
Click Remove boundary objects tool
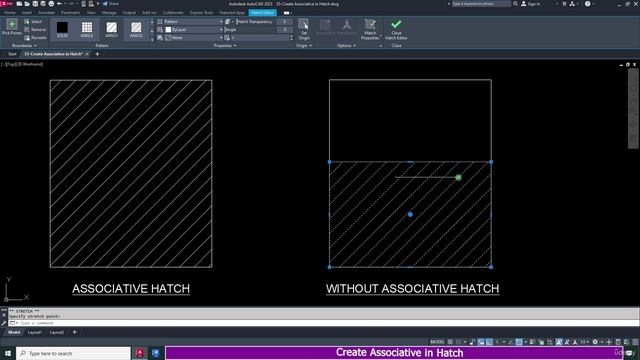coord(35,30)
